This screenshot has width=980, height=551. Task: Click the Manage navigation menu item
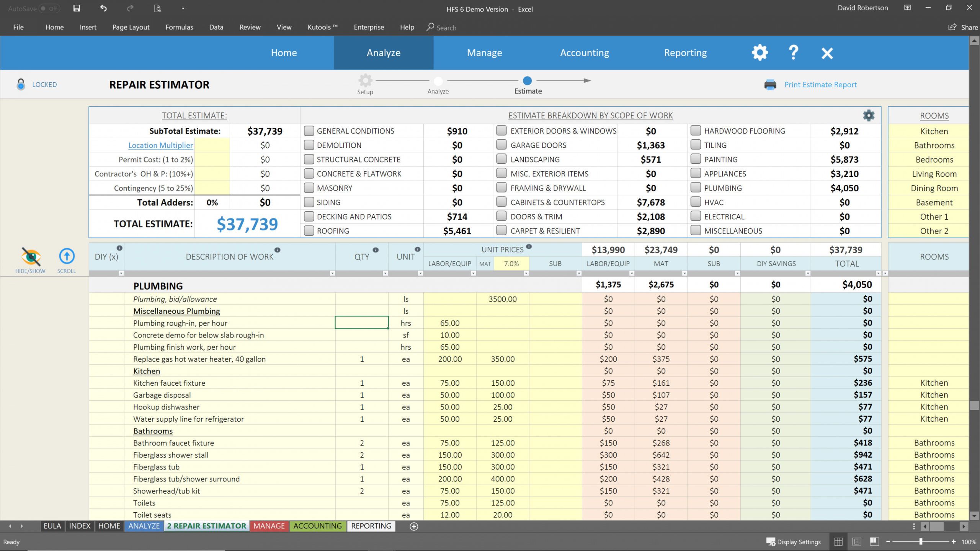coord(484,52)
